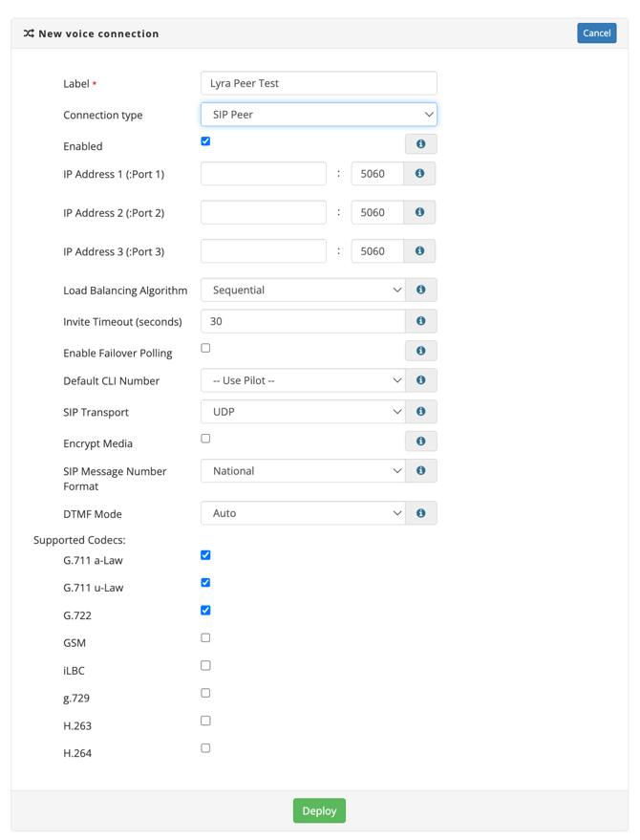
Task: Show info for Enable Failover Polling
Action: click(x=420, y=351)
